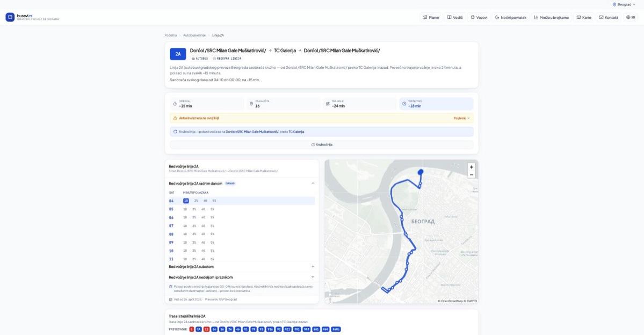Open the Beograd city selector dropdown
The image size is (644, 335).
point(624,4)
